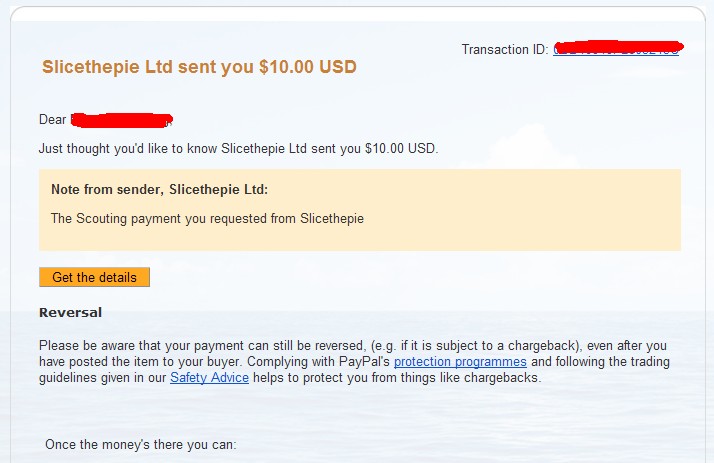The width and height of the screenshot is (714, 463).
Task: Click the '$10.00 USD' amount in the orange heading
Action: click(x=308, y=67)
